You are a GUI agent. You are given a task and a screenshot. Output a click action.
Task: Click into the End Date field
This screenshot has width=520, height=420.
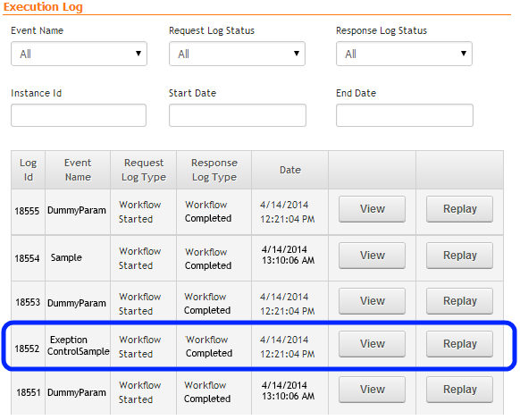point(405,115)
